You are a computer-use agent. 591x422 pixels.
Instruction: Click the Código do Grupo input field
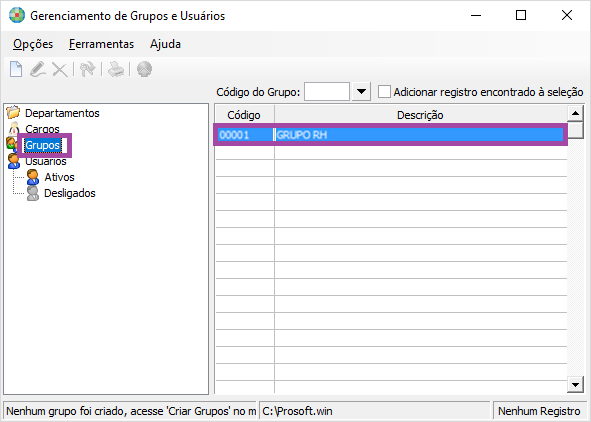tap(327, 92)
